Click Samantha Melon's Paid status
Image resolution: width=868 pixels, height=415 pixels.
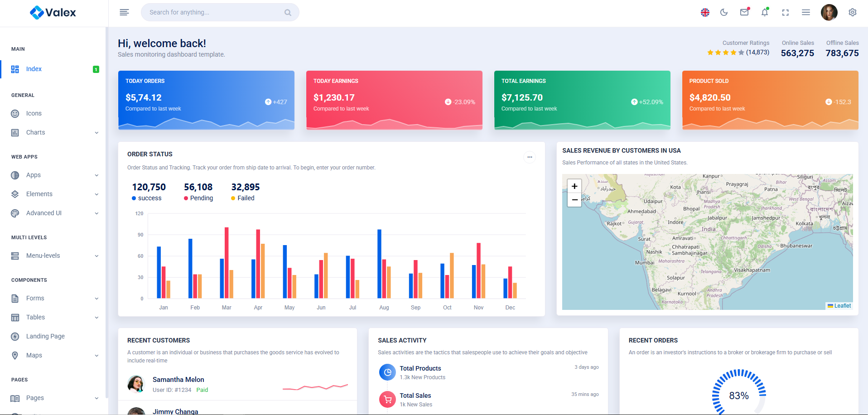point(202,390)
